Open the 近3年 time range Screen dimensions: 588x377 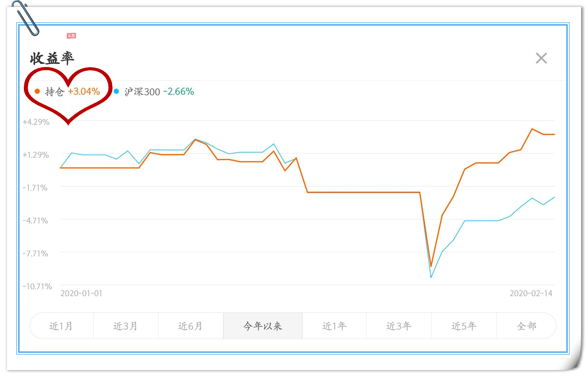tap(399, 326)
